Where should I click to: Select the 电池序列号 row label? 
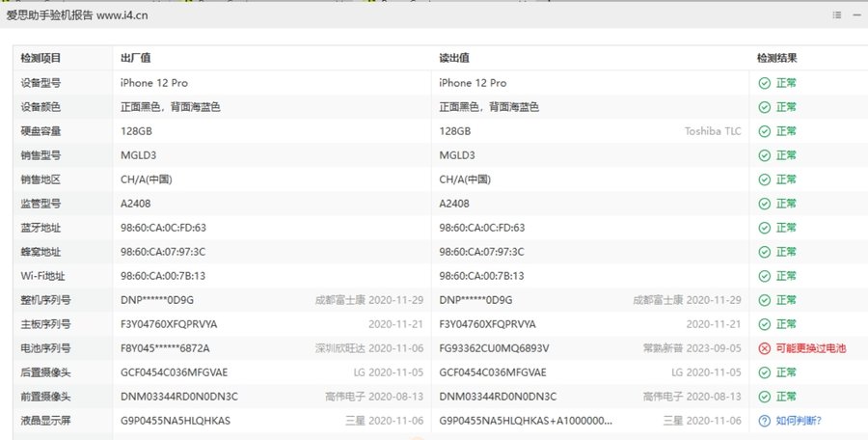click(46, 348)
